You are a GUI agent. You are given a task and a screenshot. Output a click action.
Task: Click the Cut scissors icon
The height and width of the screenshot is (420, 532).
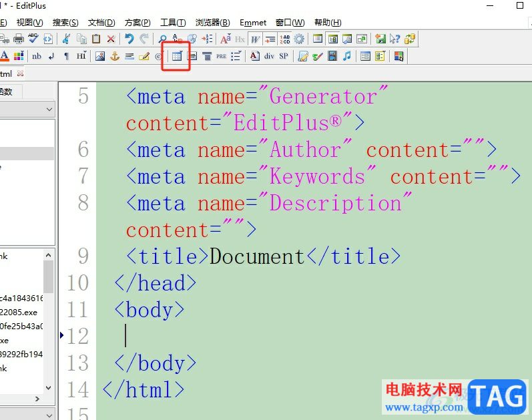[x=67, y=39]
